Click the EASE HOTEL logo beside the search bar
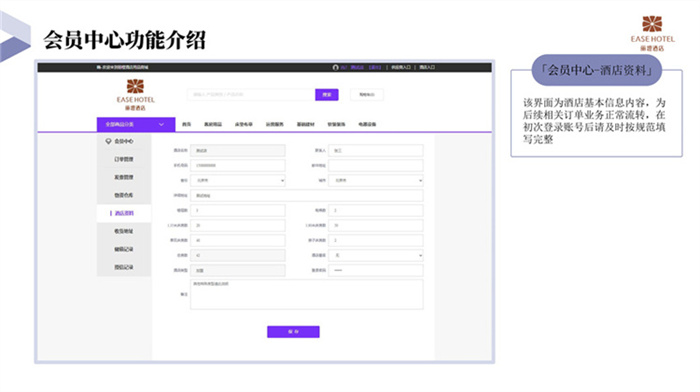Screen dimensions: 700x392 click(135, 95)
